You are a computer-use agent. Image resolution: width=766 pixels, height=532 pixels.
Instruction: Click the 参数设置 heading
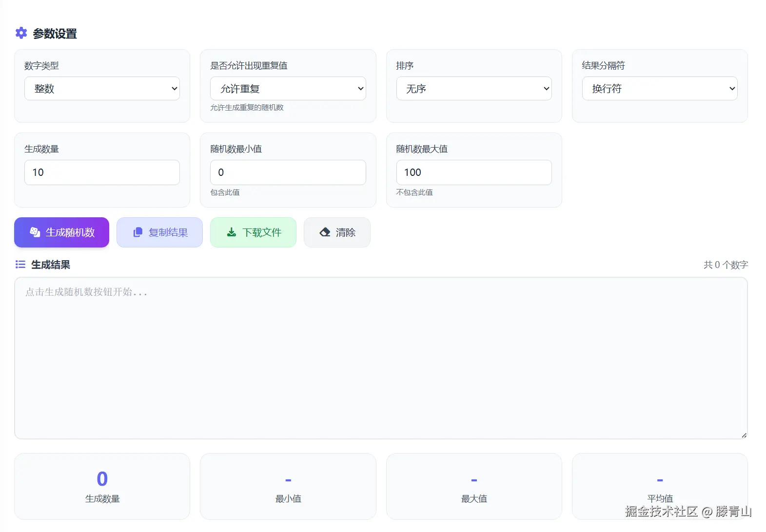click(x=55, y=34)
